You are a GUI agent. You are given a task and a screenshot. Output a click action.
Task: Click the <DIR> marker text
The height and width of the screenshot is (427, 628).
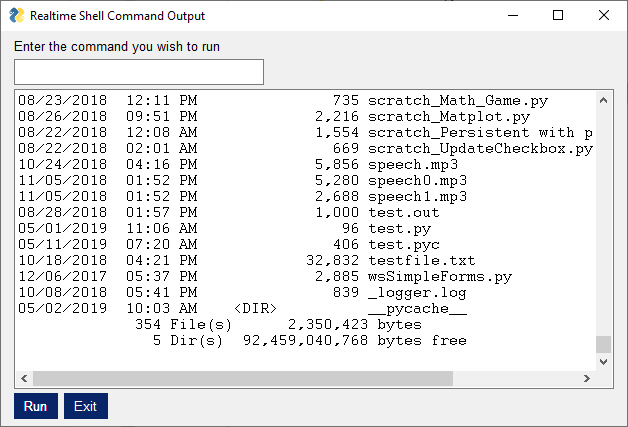[256, 308]
